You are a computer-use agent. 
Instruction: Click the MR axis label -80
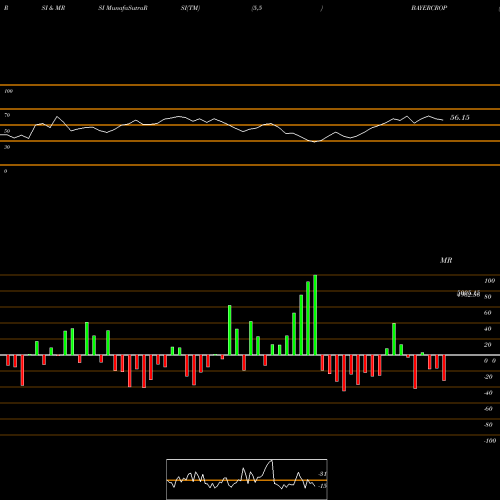[488, 425]
